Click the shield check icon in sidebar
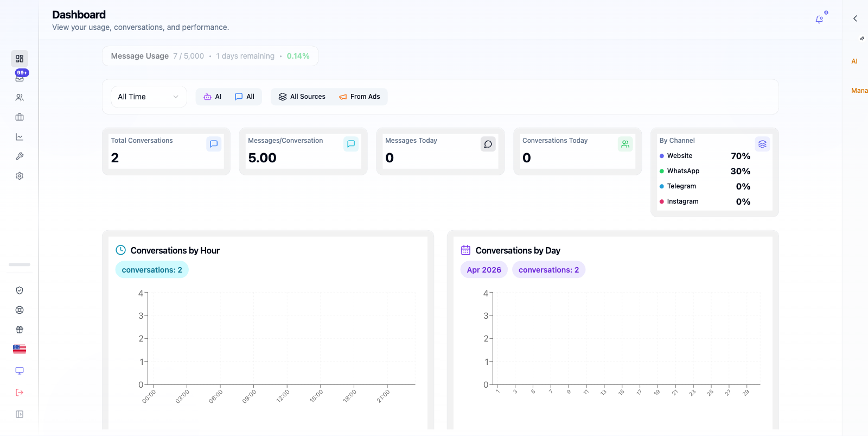Viewport: 868px width, 436px height. point(20,290)
